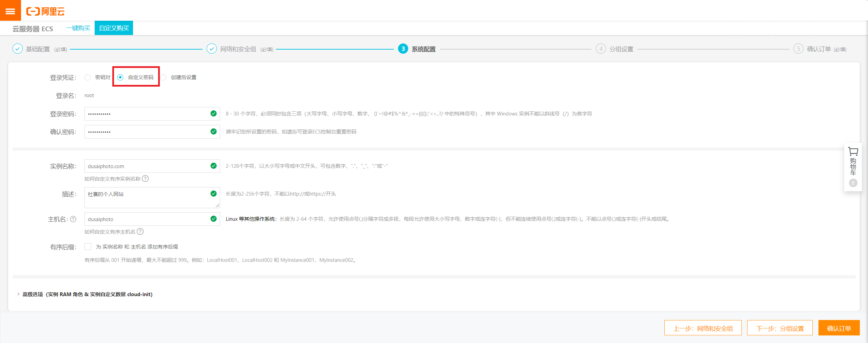868x343 pixels.
Task: Proceed to next step group settings
Action: [x=780, y=328]
